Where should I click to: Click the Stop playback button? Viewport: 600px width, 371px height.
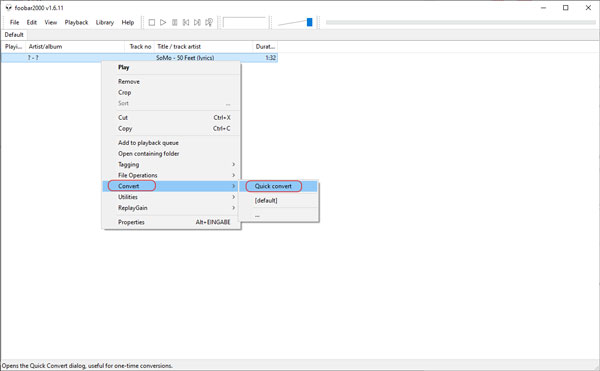pos(152,23)
